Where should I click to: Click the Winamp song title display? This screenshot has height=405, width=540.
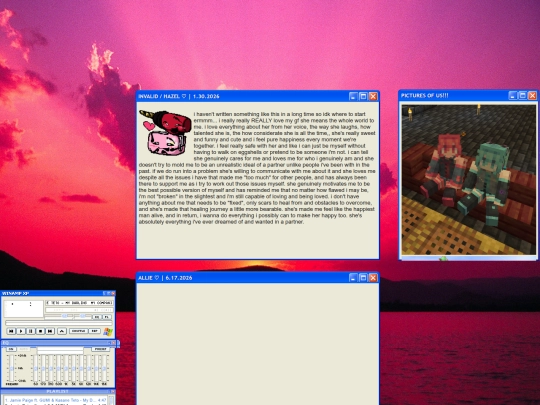(x=80, y=303)
